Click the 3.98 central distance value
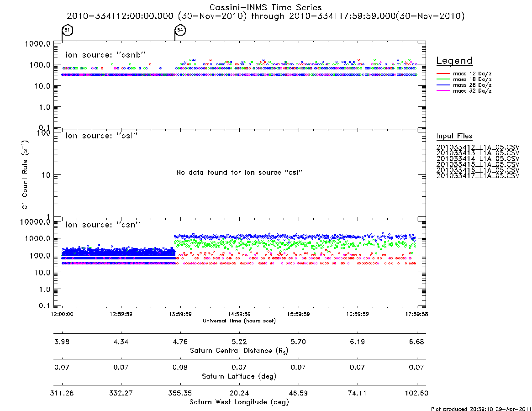The height and width of the screenshot is (411, 532). [x=62, y=342]
